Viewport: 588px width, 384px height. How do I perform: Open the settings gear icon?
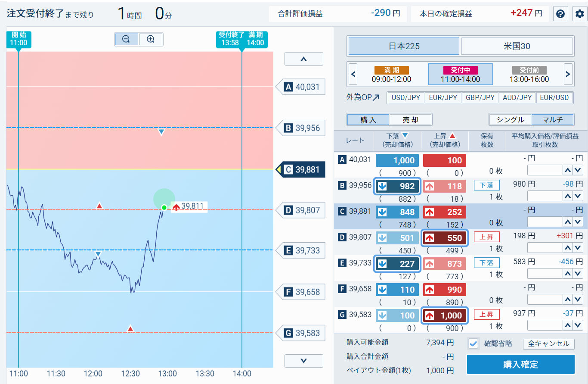tap(580, 14)
